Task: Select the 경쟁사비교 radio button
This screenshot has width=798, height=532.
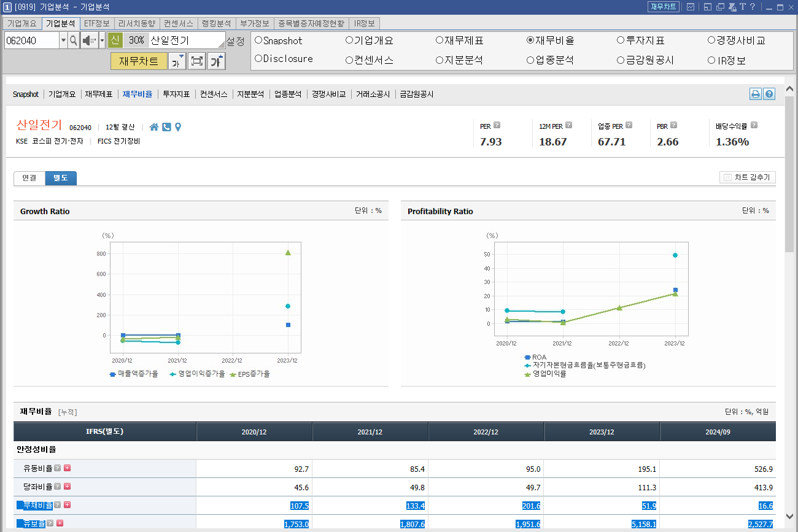Action: (712, 40)
